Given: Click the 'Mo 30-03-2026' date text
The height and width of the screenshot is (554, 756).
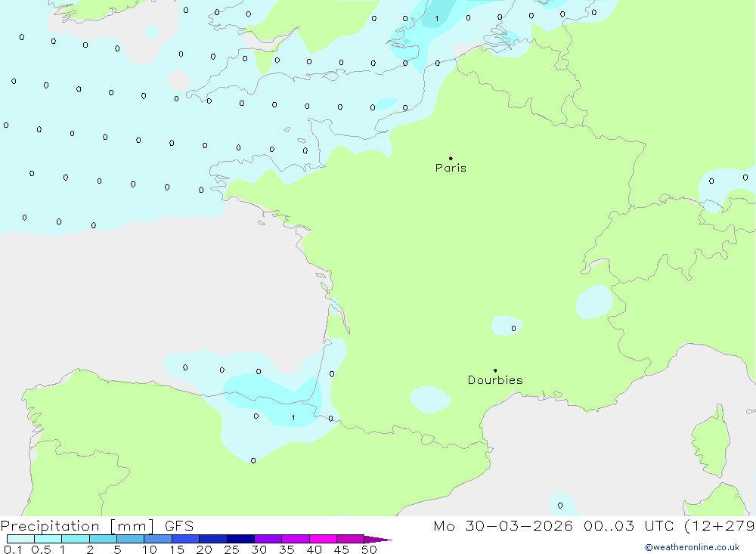Looking at the screenshot, I should pyautogui.click(x=503, y=525).
